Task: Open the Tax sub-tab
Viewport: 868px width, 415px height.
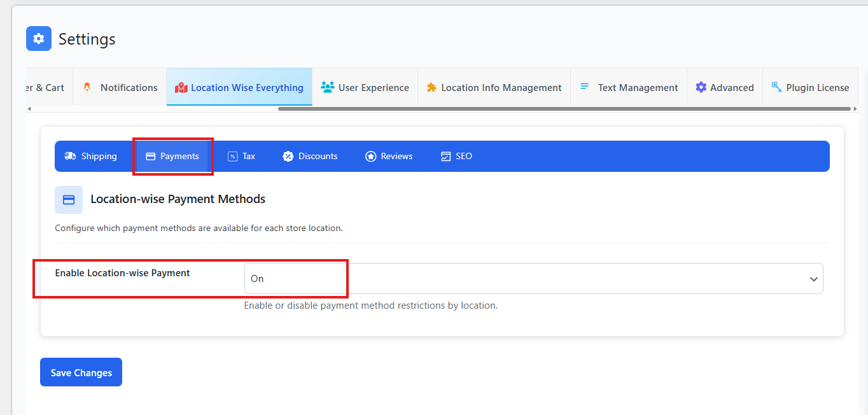Action: 242,156
